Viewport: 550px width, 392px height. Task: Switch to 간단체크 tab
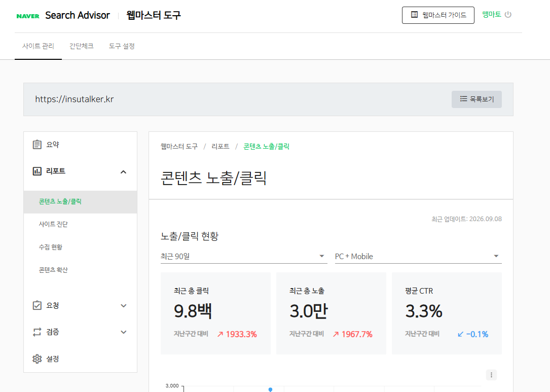[82, 46]
